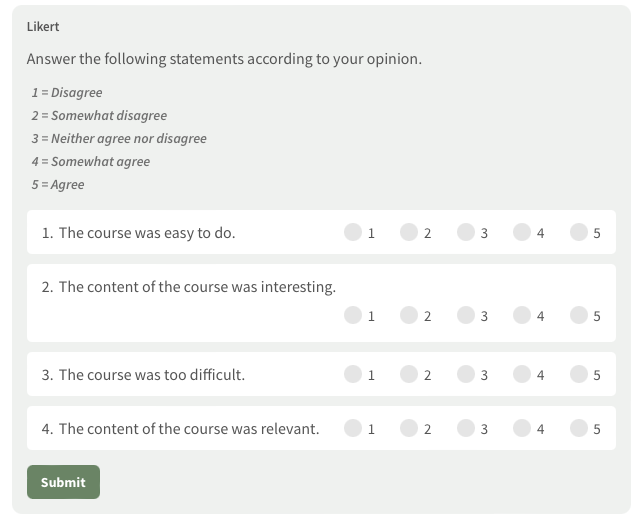Choose 4 for 'content was interesting' statement

522,315
